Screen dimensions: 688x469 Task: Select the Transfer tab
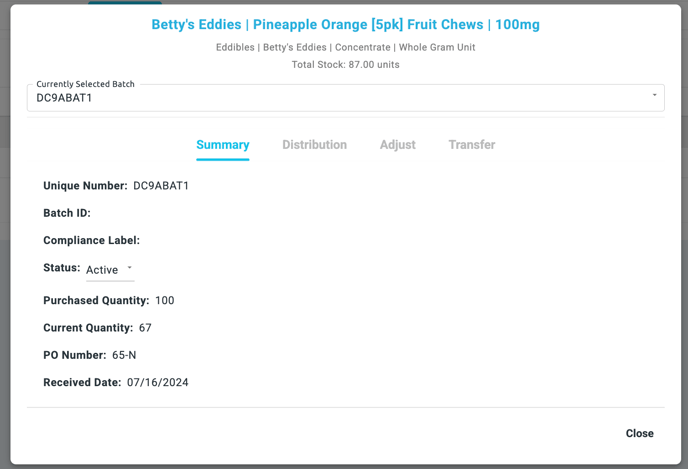click(x=471, y=145)
